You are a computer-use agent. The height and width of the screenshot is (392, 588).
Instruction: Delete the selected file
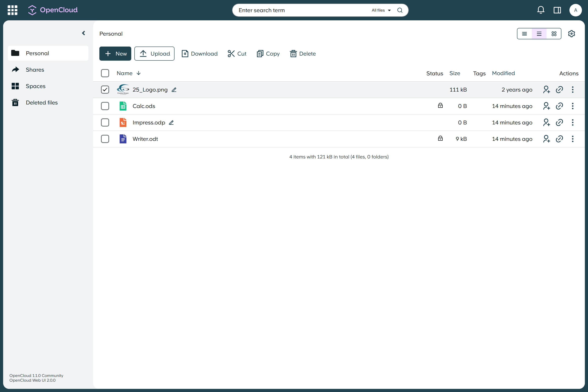[x=303, y=54]
